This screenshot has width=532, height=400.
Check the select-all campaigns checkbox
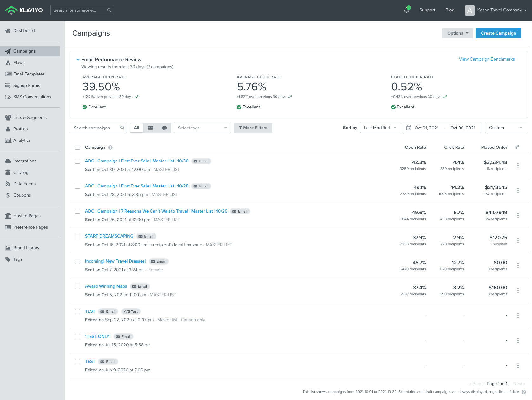click(x=77, y=147)
